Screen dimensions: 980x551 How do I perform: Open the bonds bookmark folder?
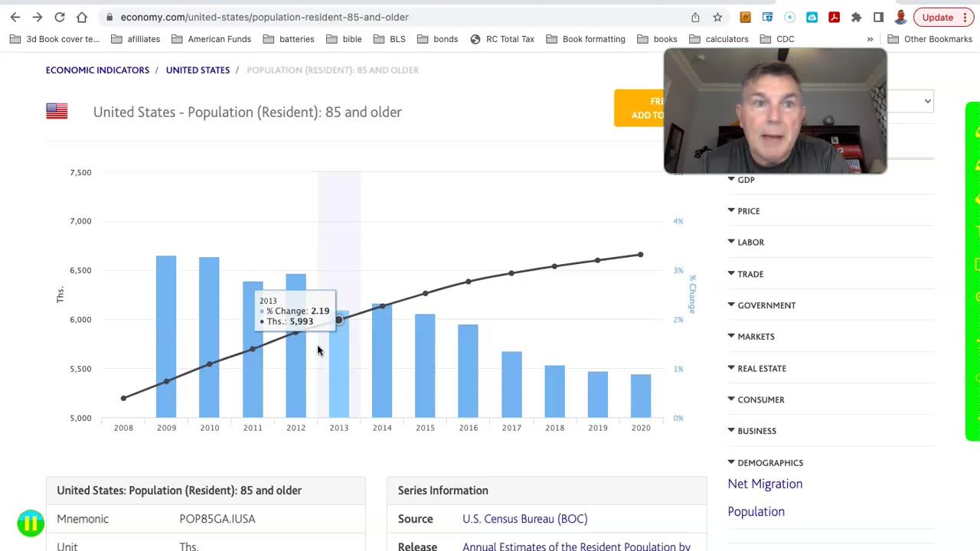click(436, 39)
